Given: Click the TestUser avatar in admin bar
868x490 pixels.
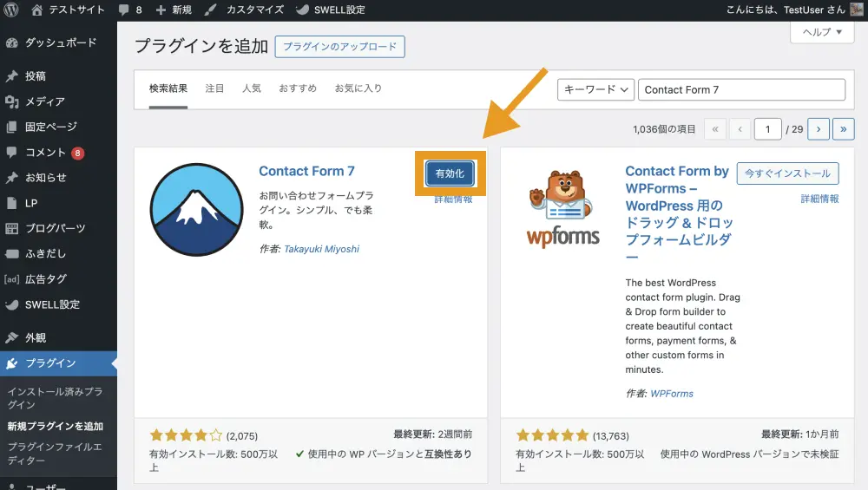Looking at the screenshot, I should click(857, 10).
